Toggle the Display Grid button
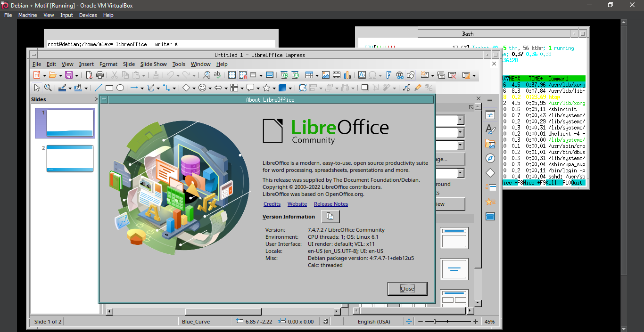The height and width of the screenshot is (332, 644). point(232,75)
